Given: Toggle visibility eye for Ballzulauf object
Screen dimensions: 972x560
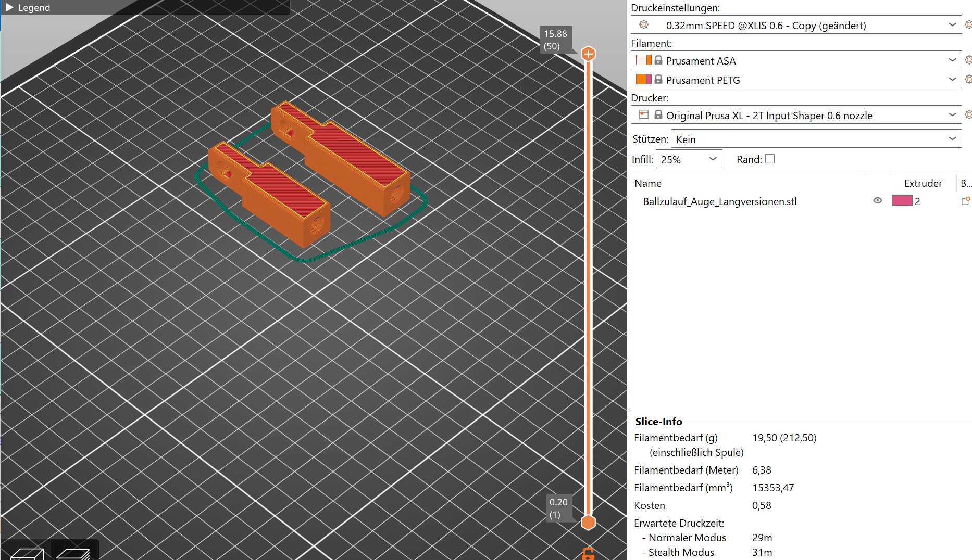Looking at the screenshot, I should point(878,201).
